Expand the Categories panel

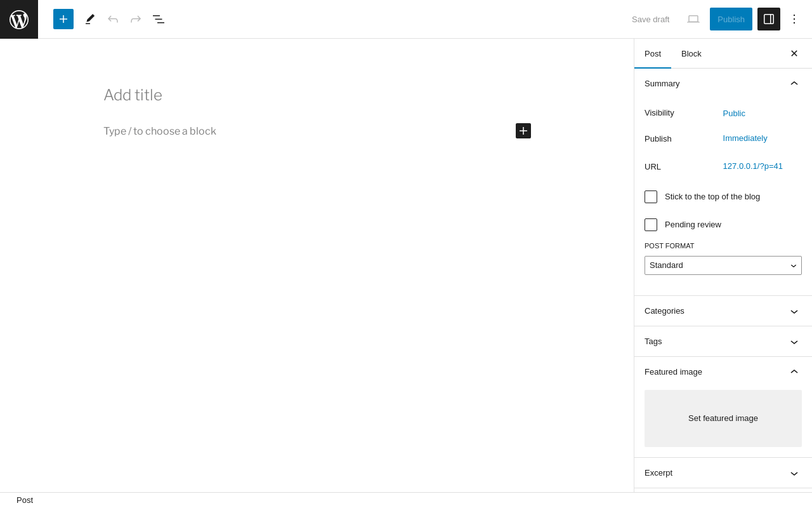coord(723,311)
